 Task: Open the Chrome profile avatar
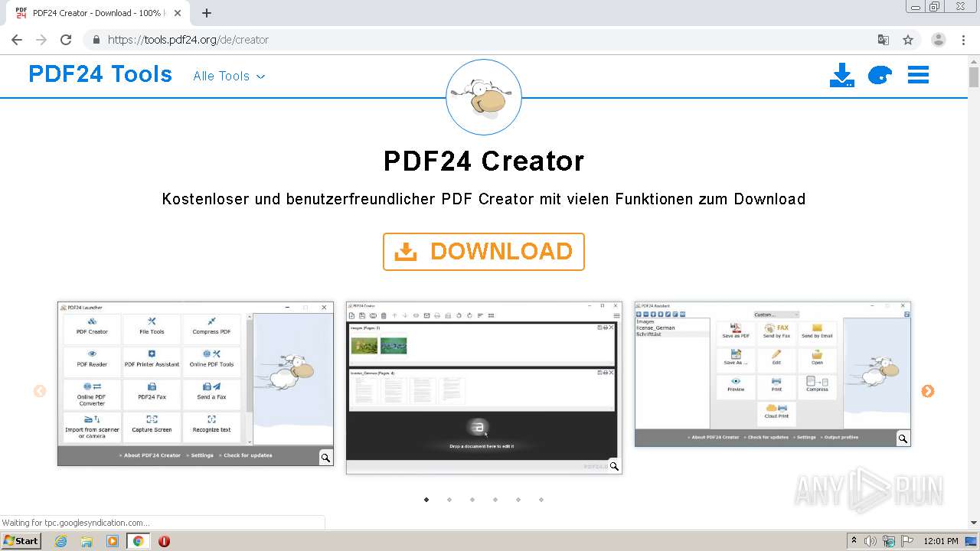point(939,40)
